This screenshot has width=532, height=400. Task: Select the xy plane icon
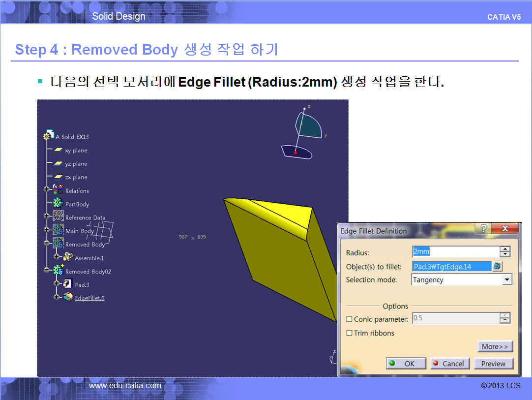point(58,150)
